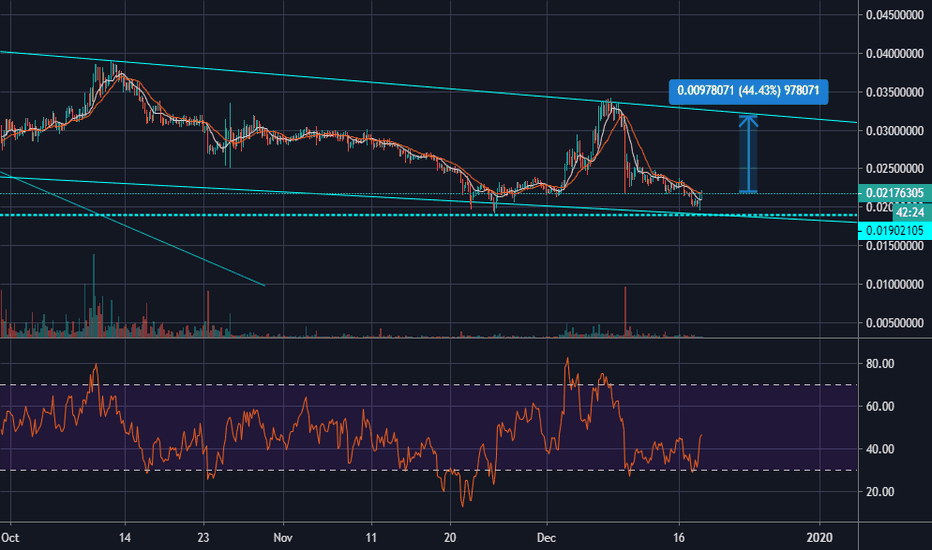This screenshot has width=932, height=550.
Task: Click the 0.04500000 price axis value
Action: pyautogui.click(x=895, y=15)
